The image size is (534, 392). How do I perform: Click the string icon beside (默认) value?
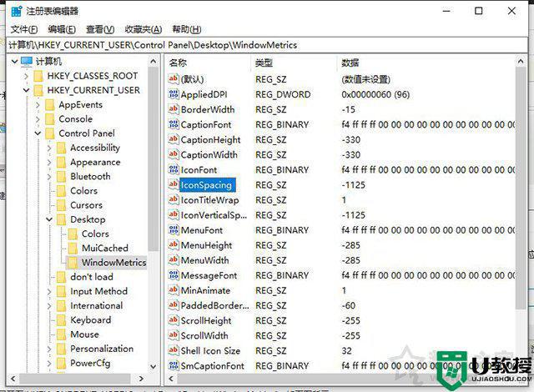174,79
